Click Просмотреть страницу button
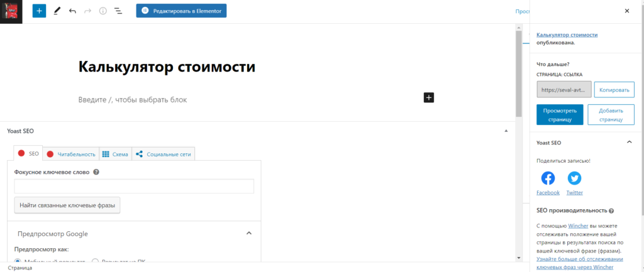Image resolution: width=644 pixels, height=272 pixels. pyautogui.click(x=560, y=114)
